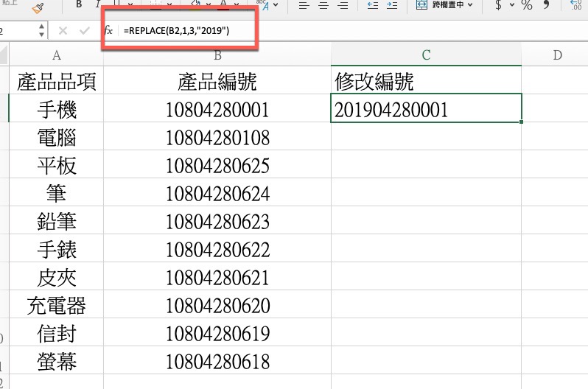This screenshot has width=588, height=389.
Task: Click the decimal places .00 icon
Action: 576,5
